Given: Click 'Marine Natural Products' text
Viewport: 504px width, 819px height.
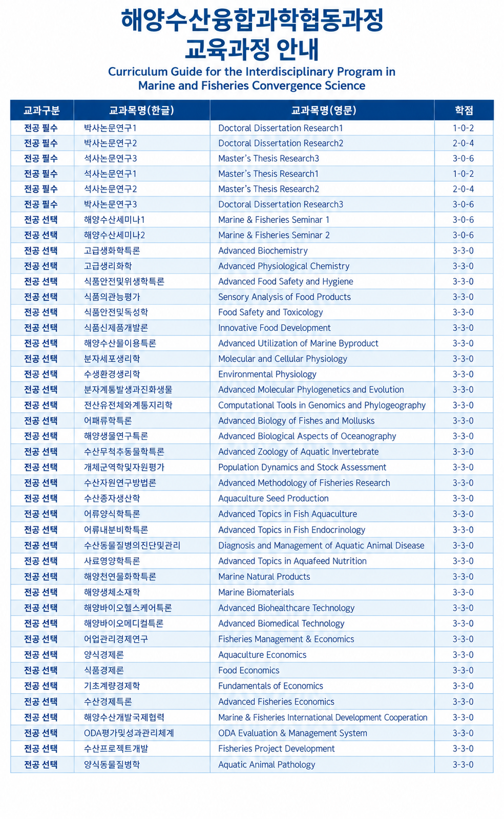Looking at the screenshot, I should click(x=264, y=577).
